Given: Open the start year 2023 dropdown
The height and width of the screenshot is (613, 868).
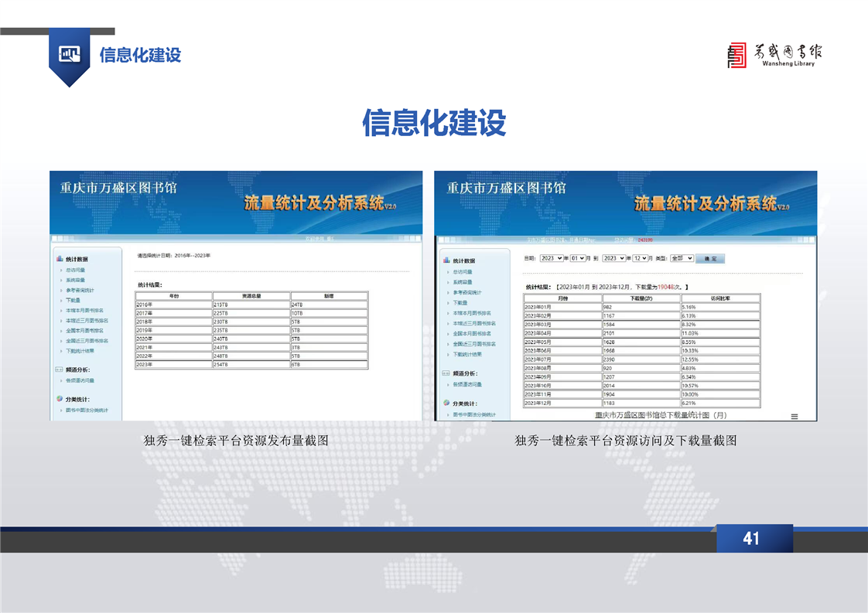Looking at the screenshot, I should 551,258.
